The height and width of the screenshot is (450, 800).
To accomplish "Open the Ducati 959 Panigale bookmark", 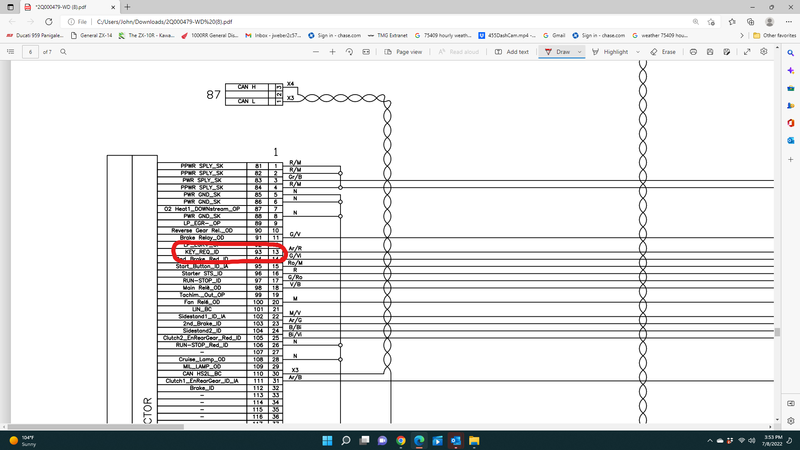I will click(x=35, y=35).
